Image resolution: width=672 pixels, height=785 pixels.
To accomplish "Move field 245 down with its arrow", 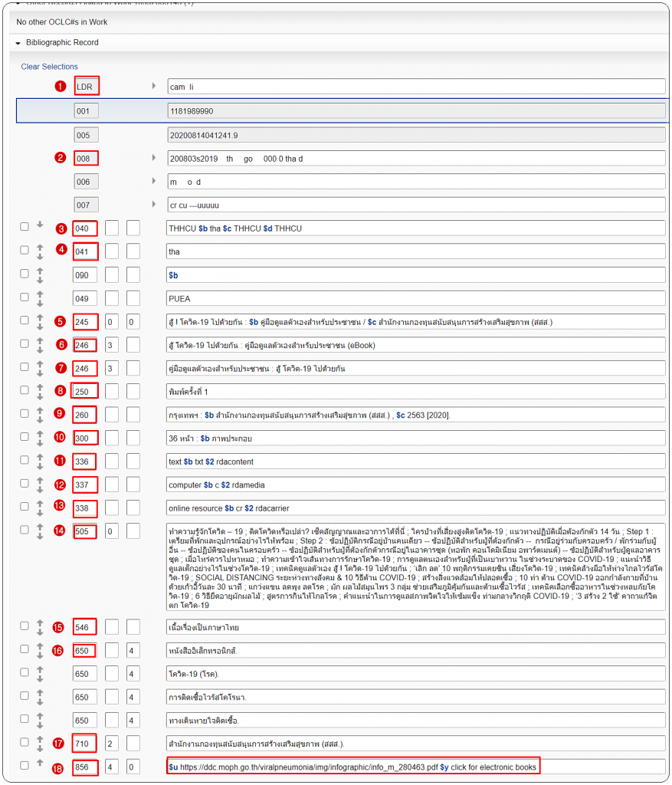I will point(40,327).
